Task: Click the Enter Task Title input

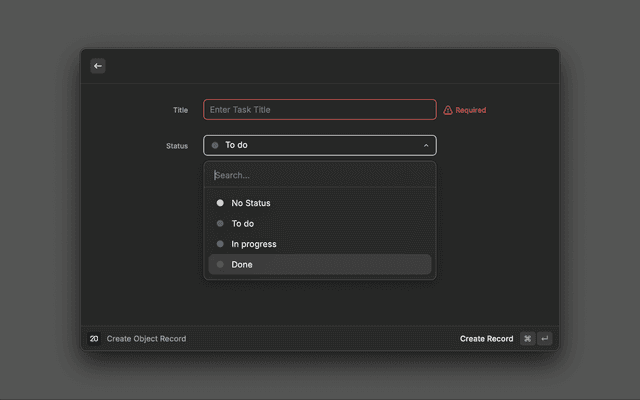Action: coord(320,110)
